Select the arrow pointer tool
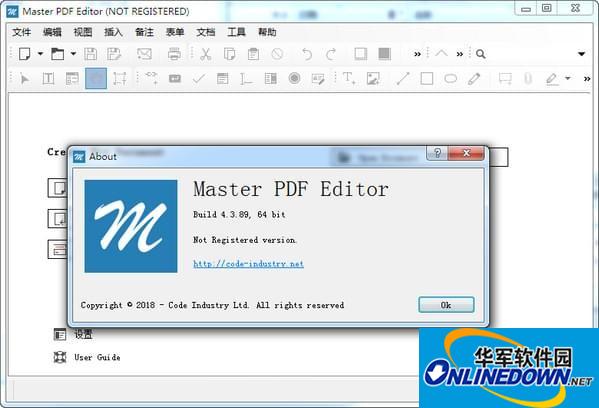The width and height of the screenshot is (599, 408). tap(25, 79)
